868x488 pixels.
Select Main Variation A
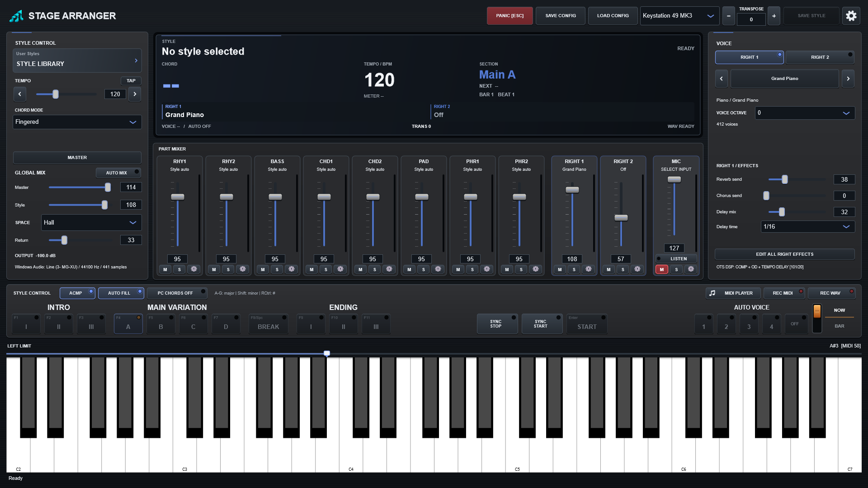coord(128,324)
